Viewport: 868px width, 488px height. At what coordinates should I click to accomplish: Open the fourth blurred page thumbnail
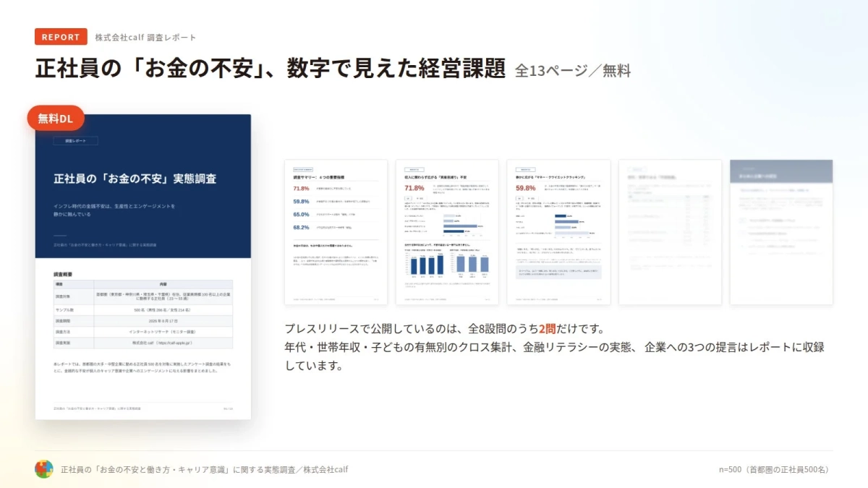click(x=670, y=232)
